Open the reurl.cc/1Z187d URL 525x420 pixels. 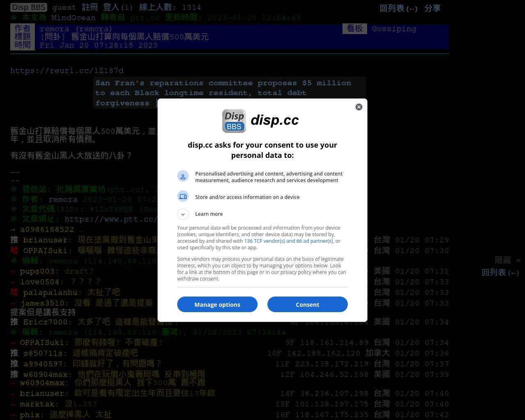tap(67, 71)
